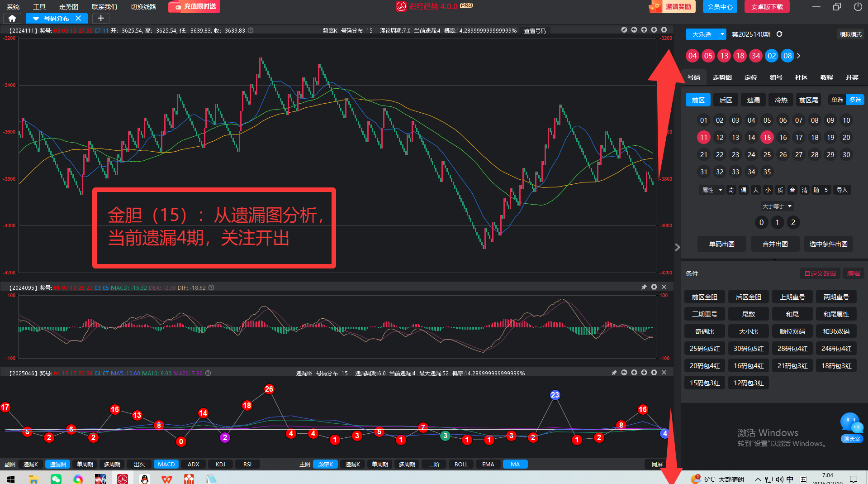Click the refresh icon next to 第2025140期
The image size is (868, 484).
coord(779,34)
